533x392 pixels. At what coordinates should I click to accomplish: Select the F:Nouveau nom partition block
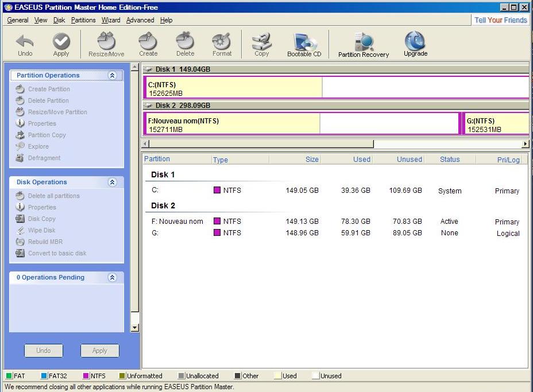(301, 123)
